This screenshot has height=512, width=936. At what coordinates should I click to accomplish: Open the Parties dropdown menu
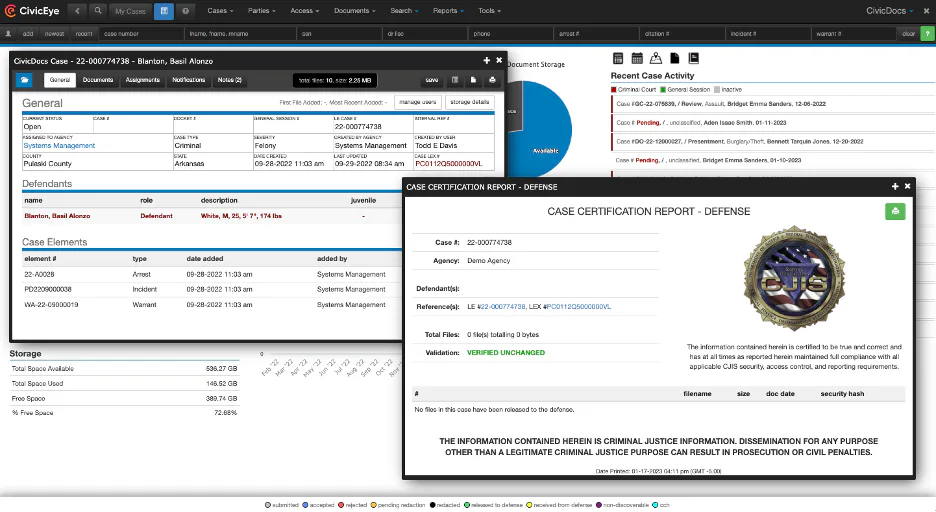(261, 11)
